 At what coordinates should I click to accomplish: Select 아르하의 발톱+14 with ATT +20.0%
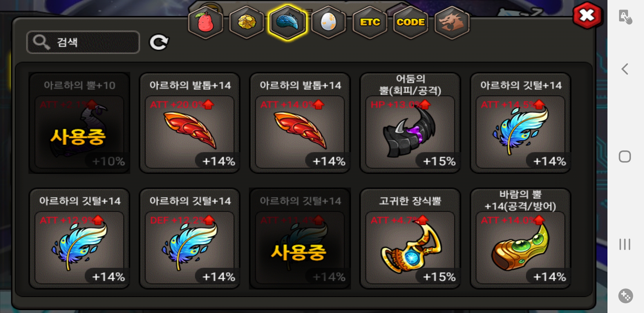190,123
